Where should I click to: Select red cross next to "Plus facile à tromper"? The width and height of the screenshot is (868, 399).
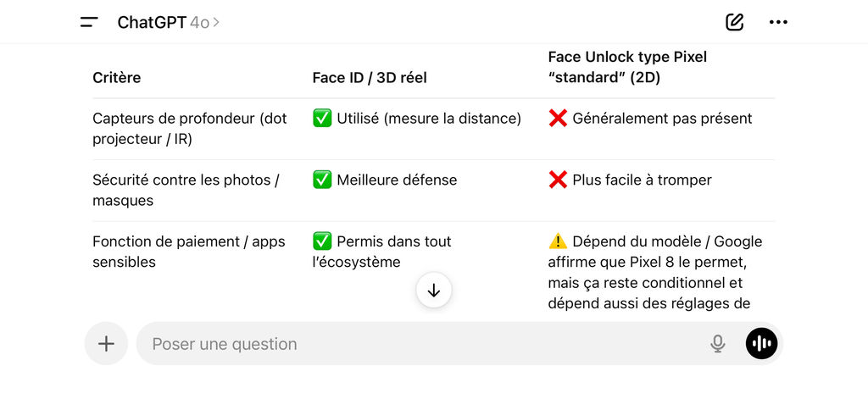tap(558, 180)
